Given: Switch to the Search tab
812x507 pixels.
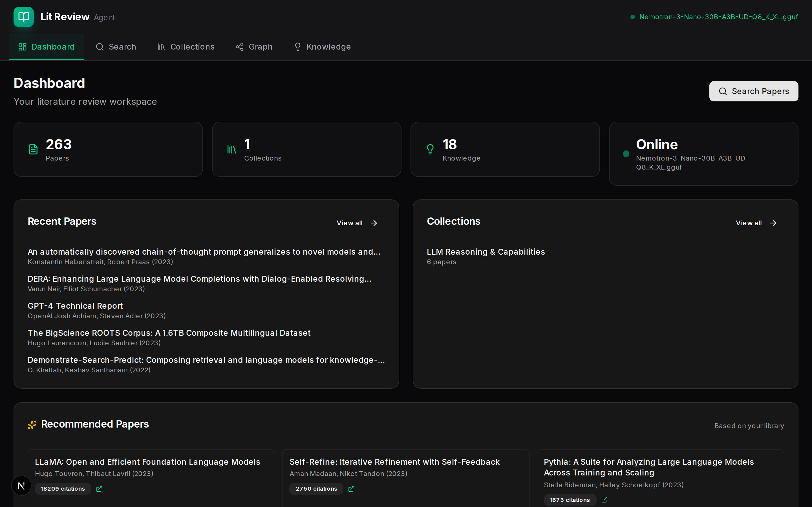Looking at the screenshot, I should coord(116,47).
